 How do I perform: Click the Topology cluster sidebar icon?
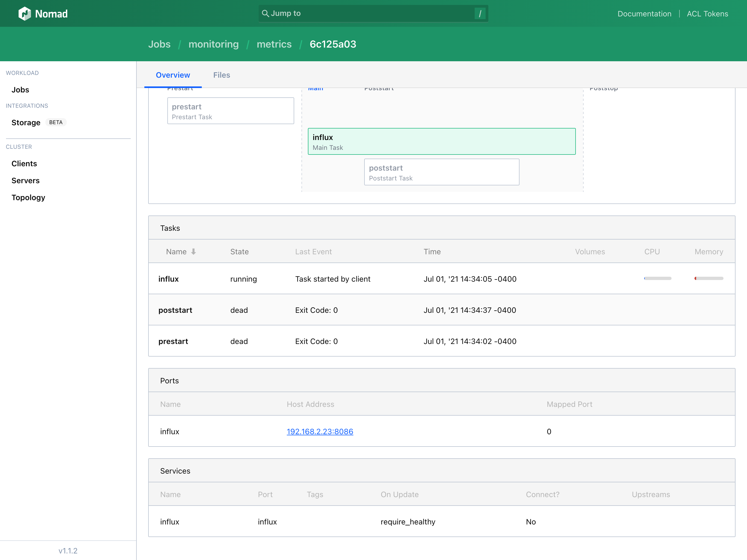point(28,197)
